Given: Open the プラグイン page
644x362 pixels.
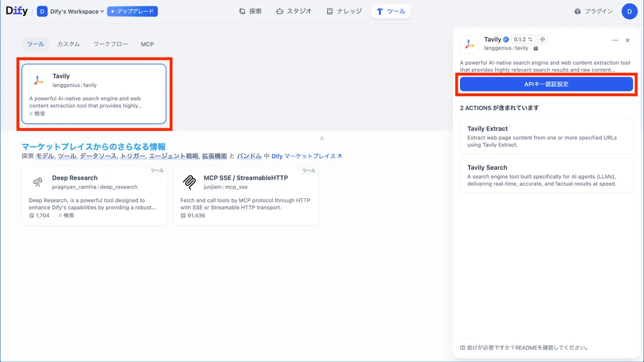Looking at the screenshot, I should click(x=593, y=11).
